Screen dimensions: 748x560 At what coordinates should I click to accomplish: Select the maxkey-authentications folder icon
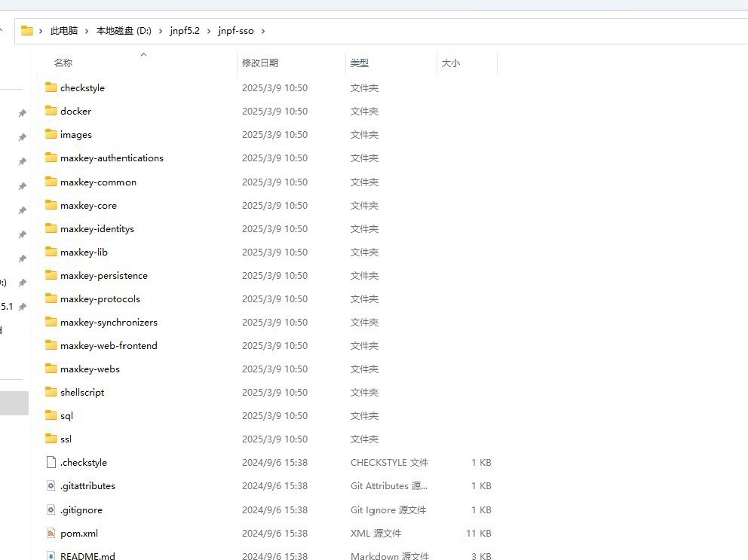[51, 158]
